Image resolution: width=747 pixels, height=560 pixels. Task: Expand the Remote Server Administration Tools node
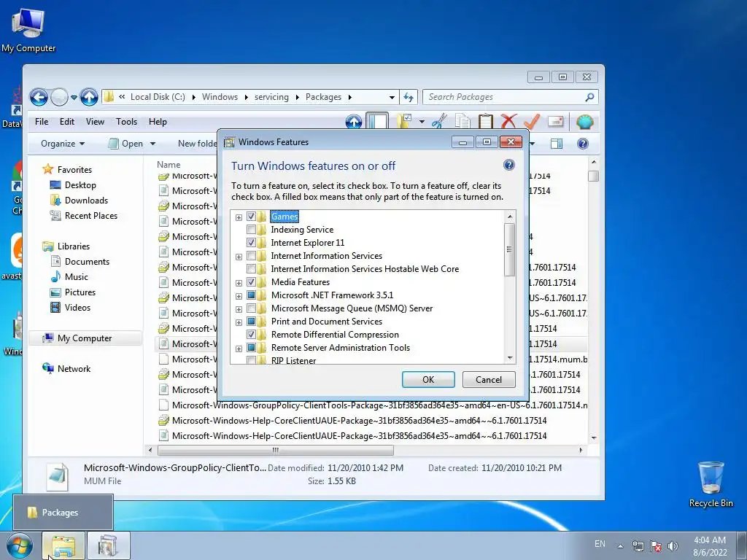click(x=239, y=349)
